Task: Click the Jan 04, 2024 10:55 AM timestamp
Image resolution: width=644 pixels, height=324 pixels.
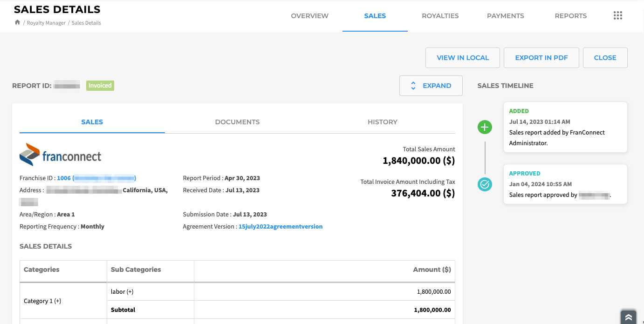Action: [x=541, y=184]
